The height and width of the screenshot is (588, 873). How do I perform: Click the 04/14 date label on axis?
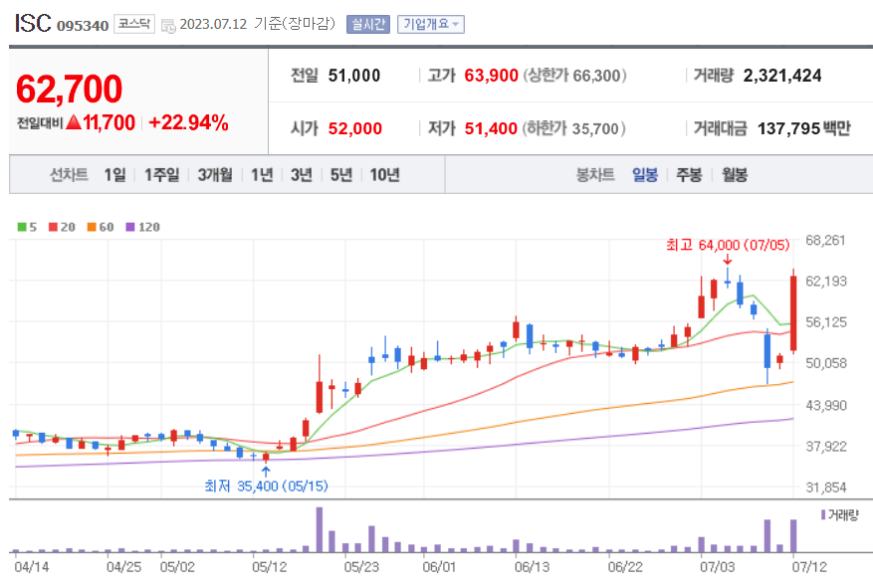(32, 567)
